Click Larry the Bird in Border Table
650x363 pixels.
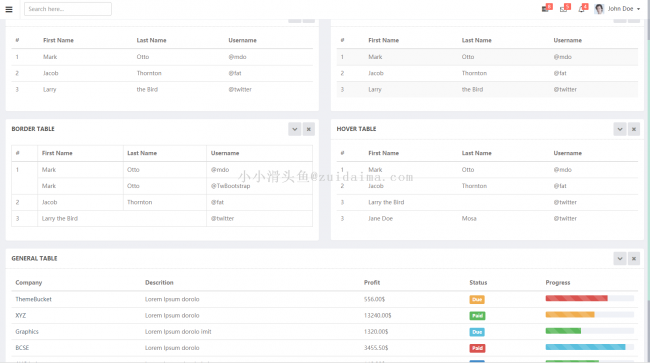60,218
